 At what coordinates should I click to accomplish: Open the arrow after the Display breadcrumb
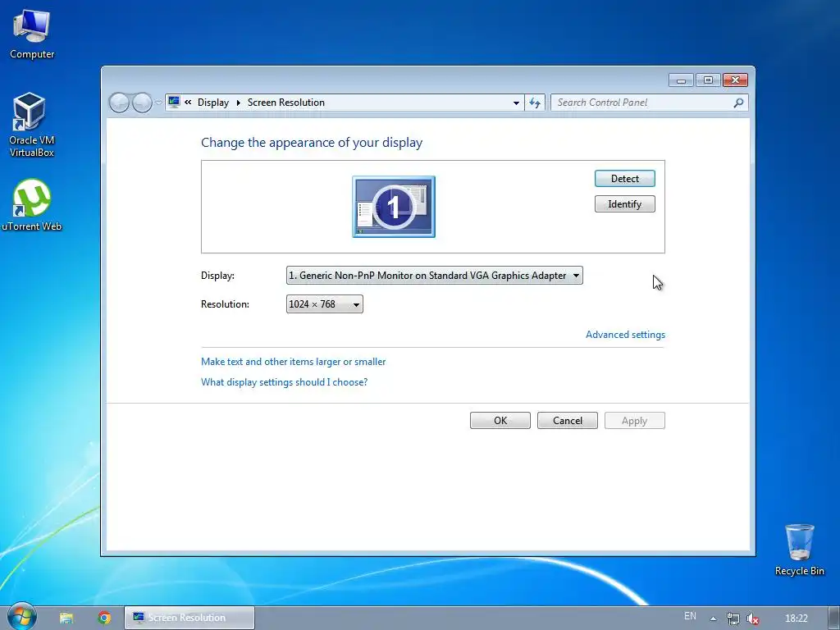pos(239,103)
